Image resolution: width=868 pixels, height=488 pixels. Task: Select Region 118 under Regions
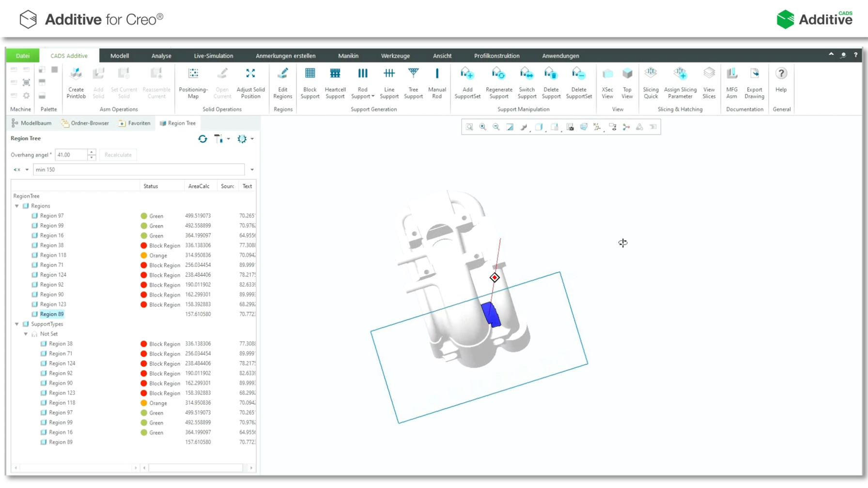point(53,255)
